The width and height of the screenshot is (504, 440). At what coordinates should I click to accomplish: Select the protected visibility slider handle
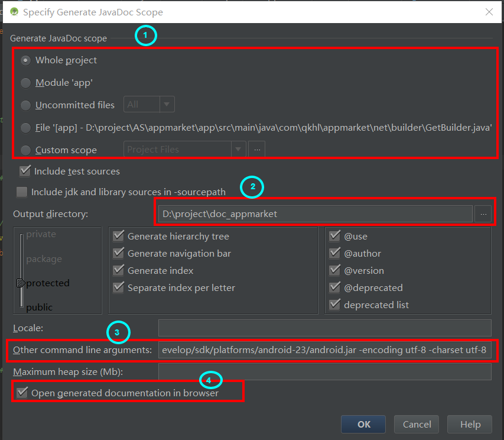tap(21, 283)
